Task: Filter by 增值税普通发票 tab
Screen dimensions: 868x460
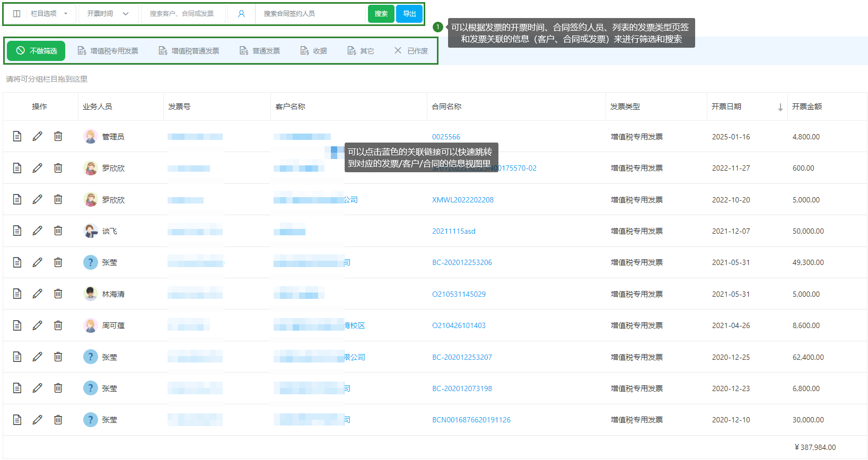Action: pyautogui.click(x=189, y=51)
